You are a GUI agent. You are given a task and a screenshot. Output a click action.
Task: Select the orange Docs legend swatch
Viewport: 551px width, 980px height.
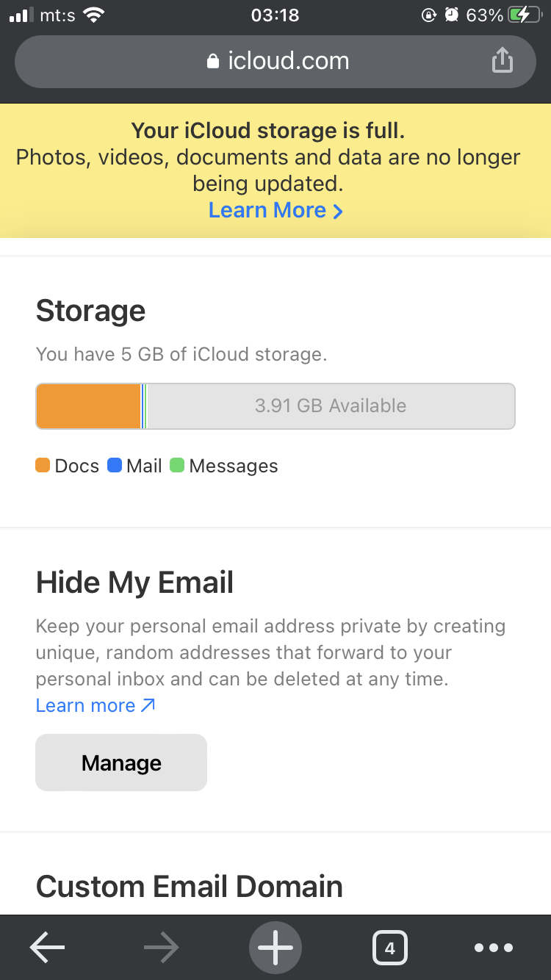click(43, 465)
